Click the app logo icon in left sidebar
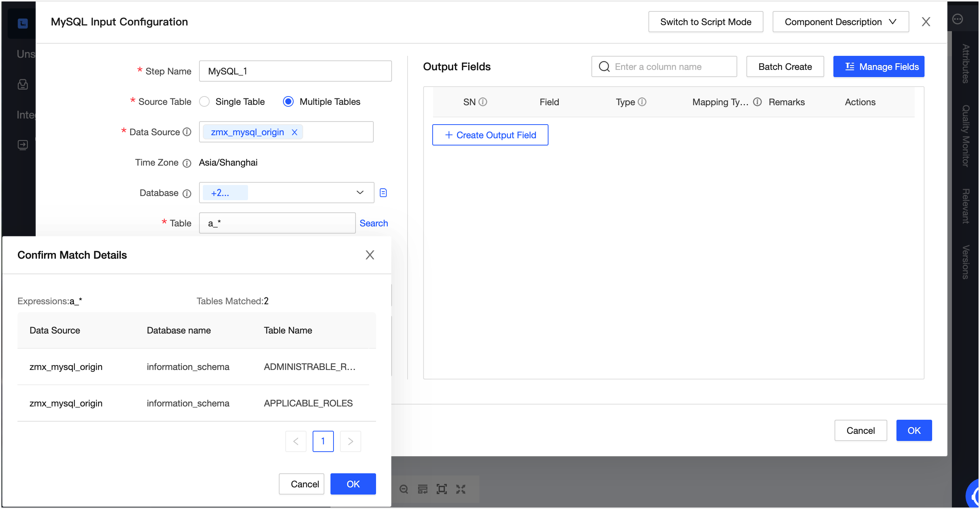This screenshot has width=980, height=509. click(x=23, y=24)
